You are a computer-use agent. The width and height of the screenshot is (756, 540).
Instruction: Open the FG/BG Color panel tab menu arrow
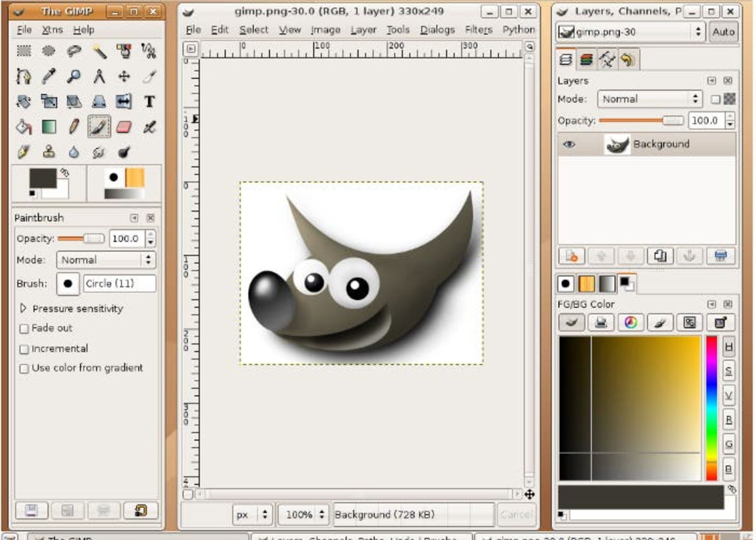coord(711,304)
